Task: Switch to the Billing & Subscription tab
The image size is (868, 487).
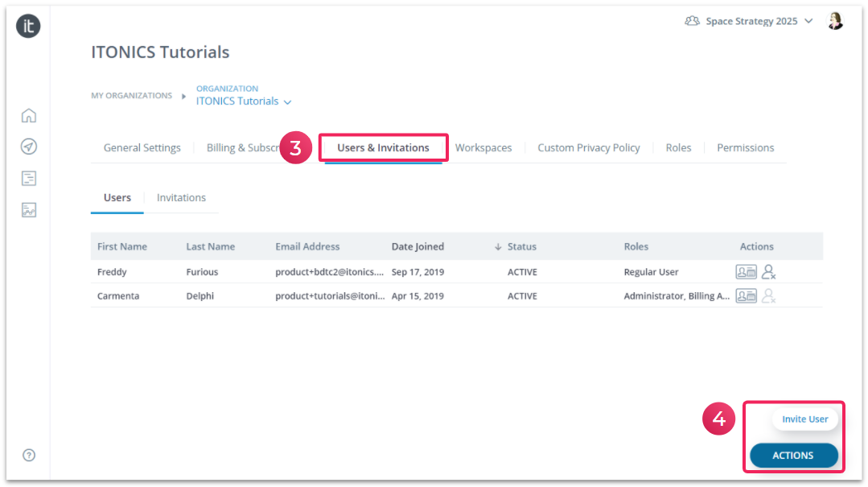Action: point(242,148)
